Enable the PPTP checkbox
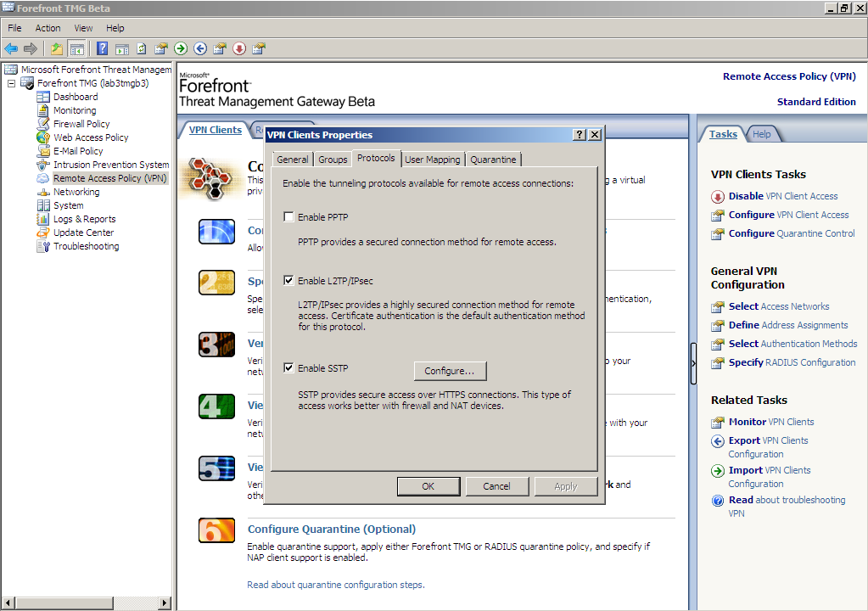 pyautogui.click(x=288, y=216)
